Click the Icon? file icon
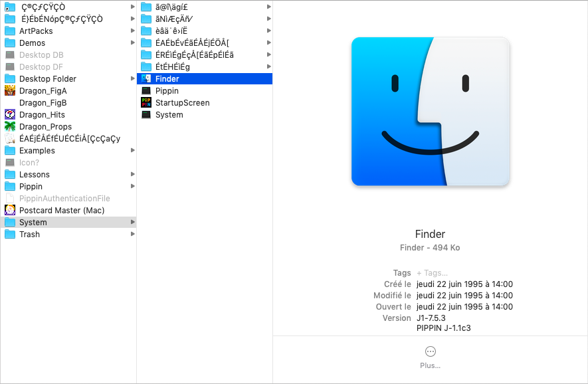The width and height of the screenshot is (588, 384). coord(10,163)
